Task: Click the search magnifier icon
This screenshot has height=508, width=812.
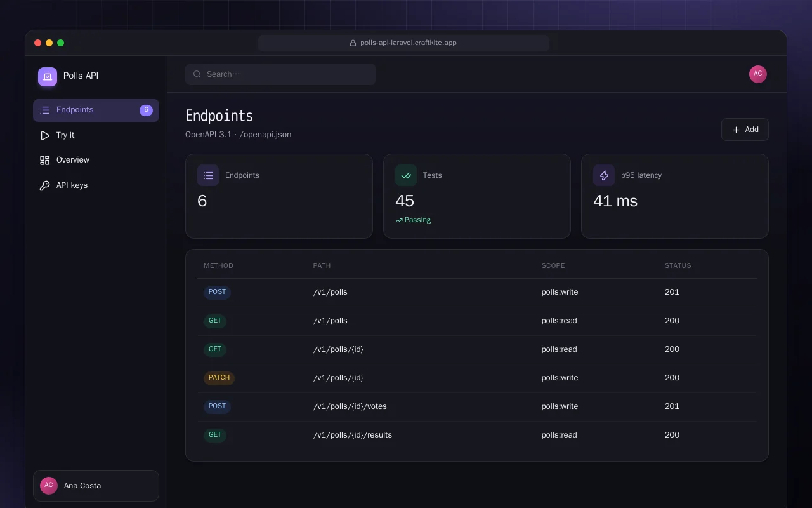Action: point(197,74)
